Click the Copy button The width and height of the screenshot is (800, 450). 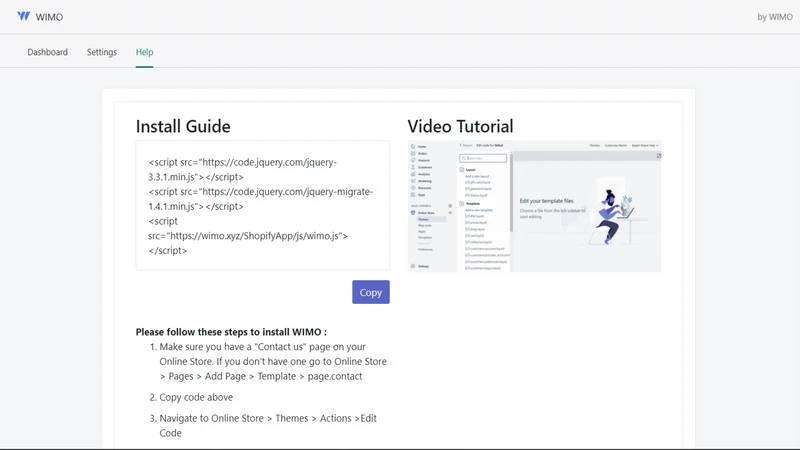(x=371, y=292)
